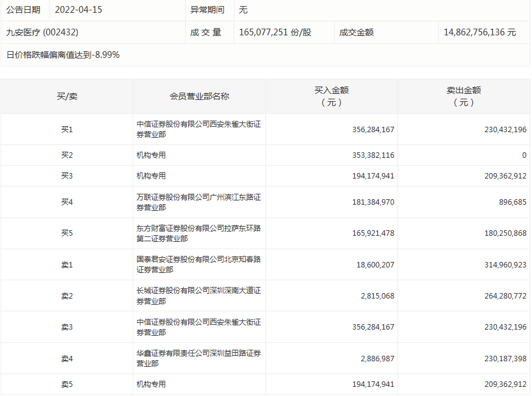Click 机构专用 in the 买2 row
This screenshot has height=396, width=532.
[151, 155]
